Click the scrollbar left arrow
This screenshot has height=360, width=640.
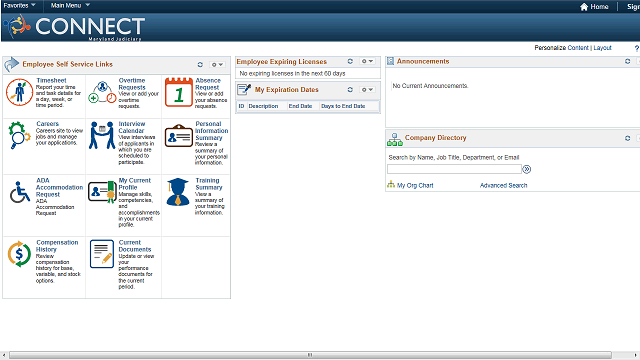point(4,355)
